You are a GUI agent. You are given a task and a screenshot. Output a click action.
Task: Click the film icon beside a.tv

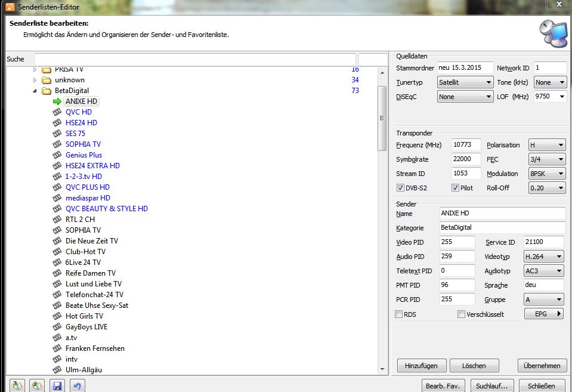tap(57, 338)
